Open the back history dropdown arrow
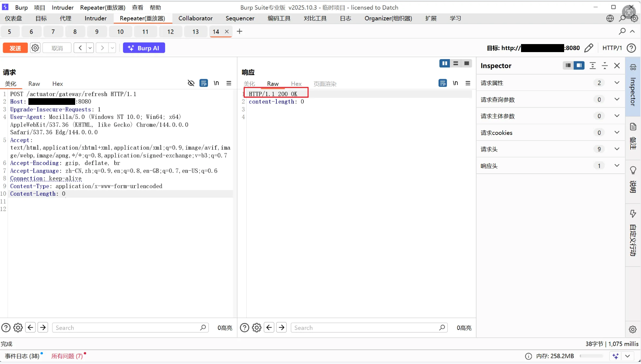The height and width of the screenshot is (364, 641). [90, 48]
